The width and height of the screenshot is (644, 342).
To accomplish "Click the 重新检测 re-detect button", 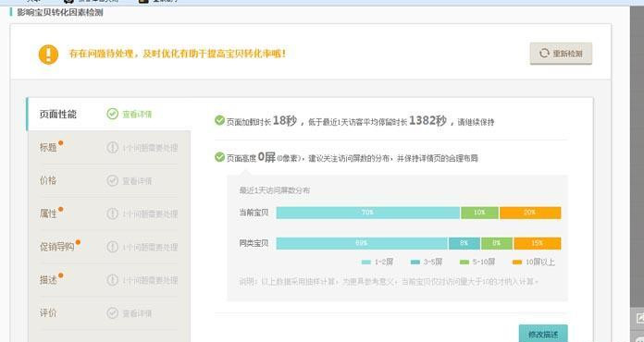I will point(561,54).
